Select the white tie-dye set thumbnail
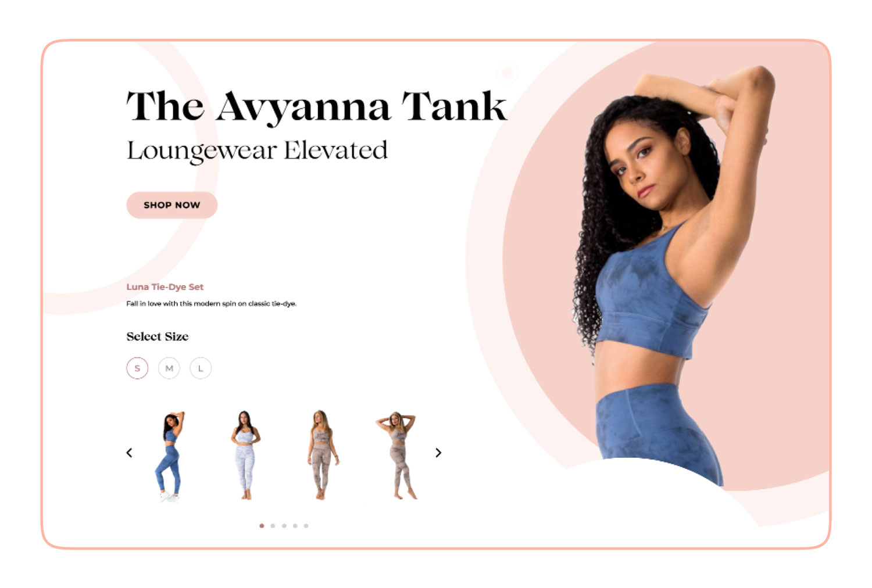872x588 pixels. (246, 456)
